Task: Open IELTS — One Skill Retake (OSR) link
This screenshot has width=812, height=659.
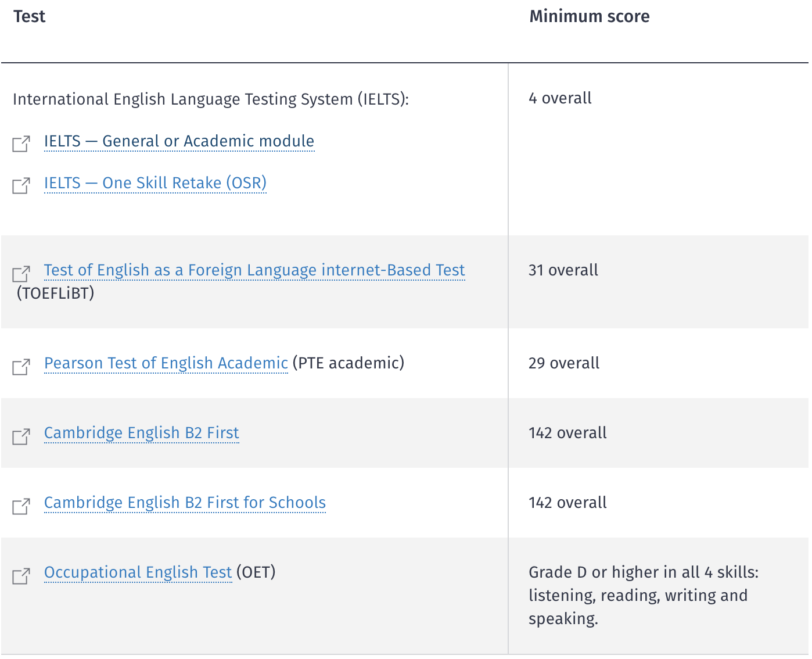Action: (x=155, y=183)
